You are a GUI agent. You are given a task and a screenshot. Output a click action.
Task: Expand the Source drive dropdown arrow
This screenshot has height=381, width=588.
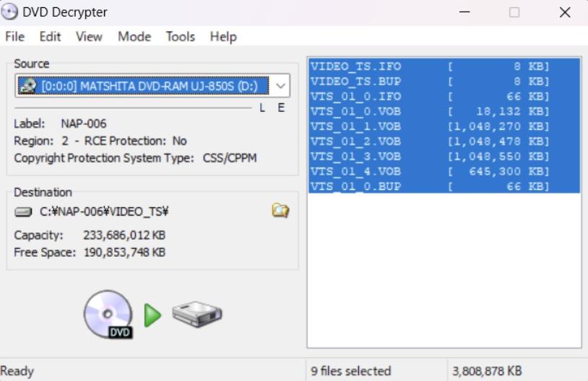point(280,86)
